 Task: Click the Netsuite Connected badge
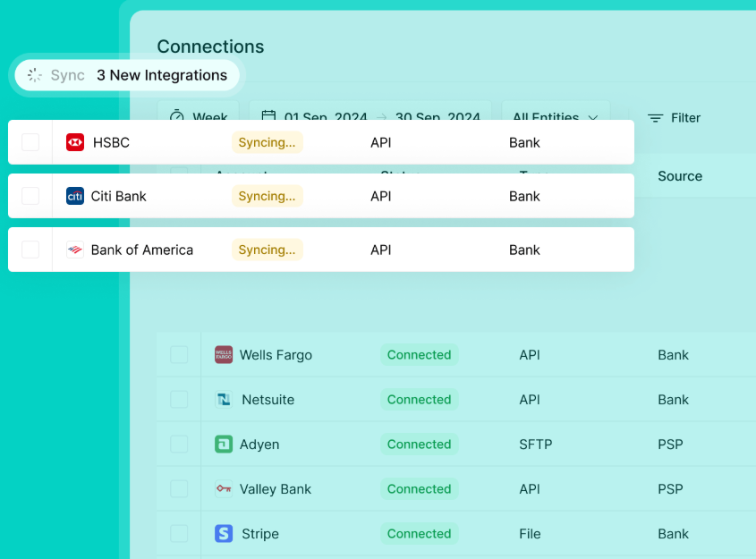419,400
